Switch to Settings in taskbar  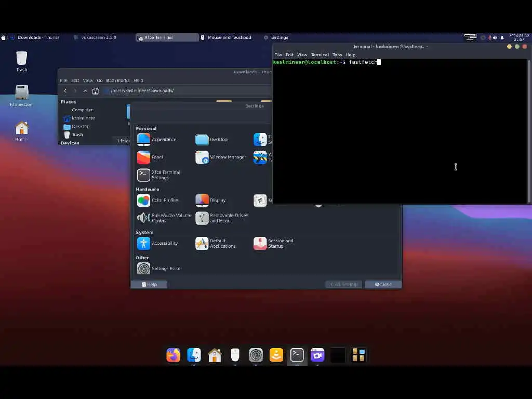tap(276, 37)
